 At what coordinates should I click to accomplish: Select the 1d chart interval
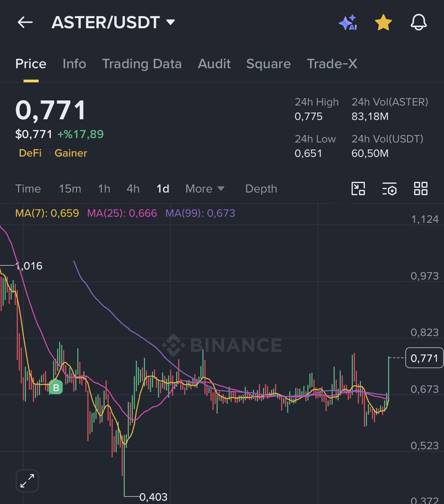click(163, 189)
